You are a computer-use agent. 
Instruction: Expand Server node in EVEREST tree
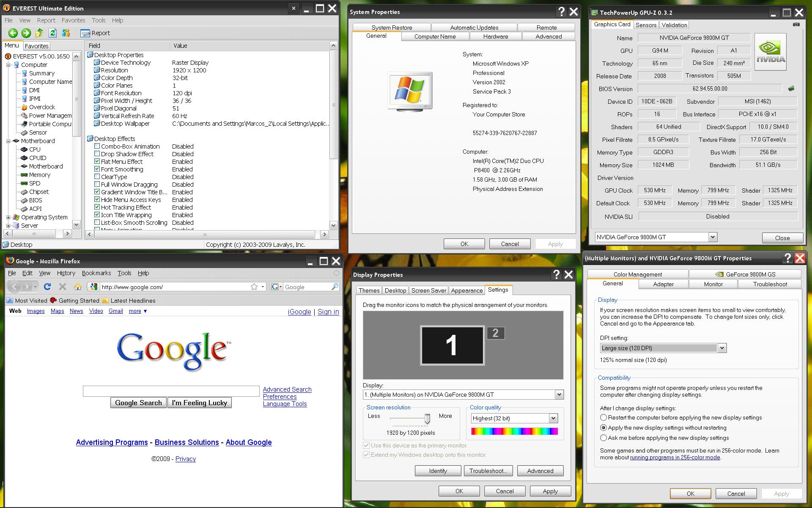click(x=8, y=226)
